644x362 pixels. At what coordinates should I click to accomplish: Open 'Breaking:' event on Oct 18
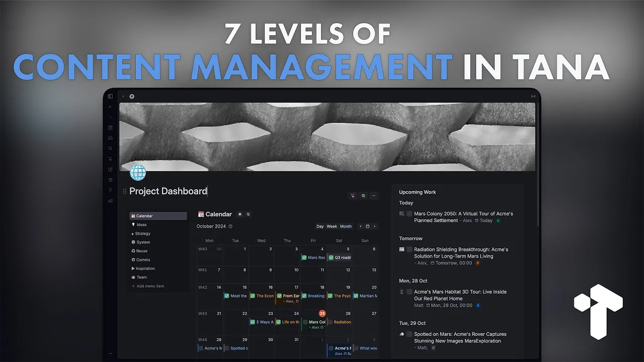[313, 296]
